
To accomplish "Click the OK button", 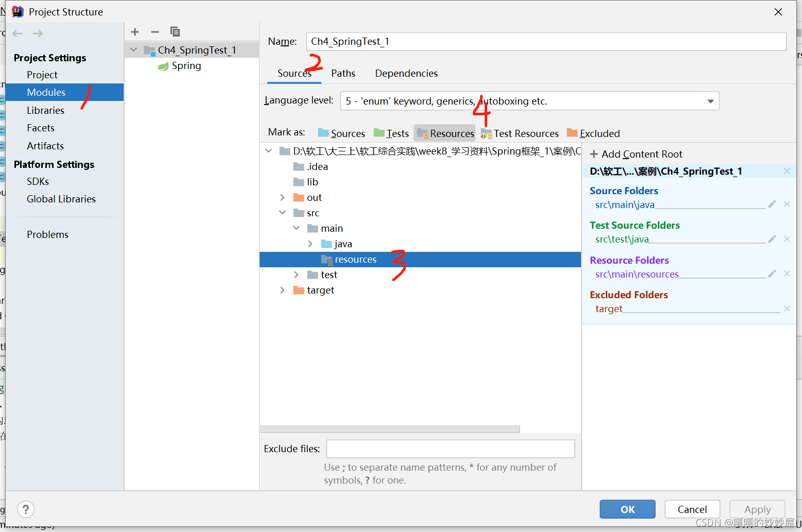I will tap(627, 509).
